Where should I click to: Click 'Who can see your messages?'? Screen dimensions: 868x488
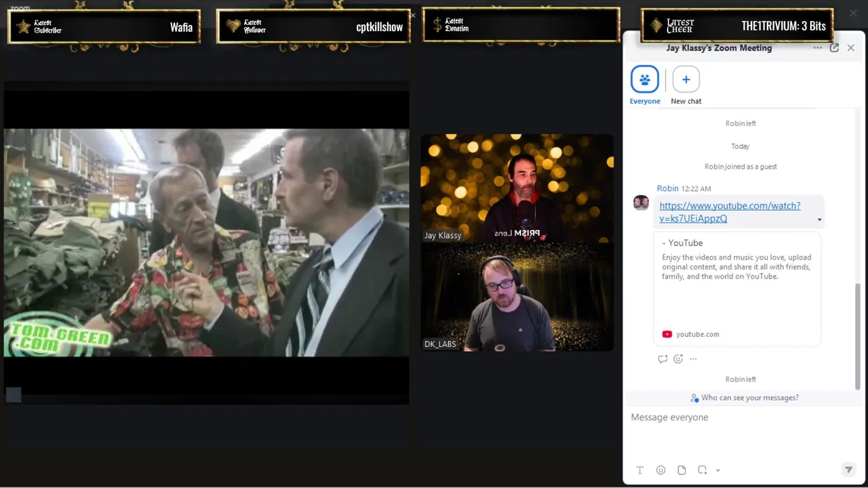750,398
